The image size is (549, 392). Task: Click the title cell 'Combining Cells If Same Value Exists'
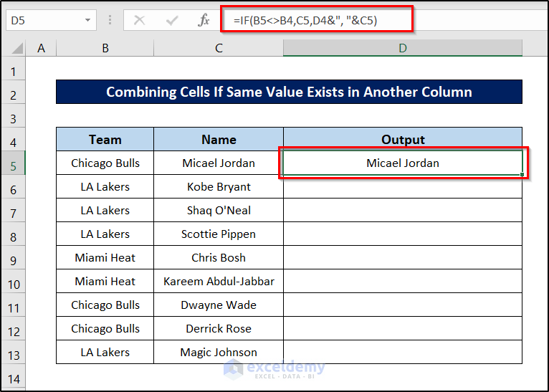pos(289,92)
